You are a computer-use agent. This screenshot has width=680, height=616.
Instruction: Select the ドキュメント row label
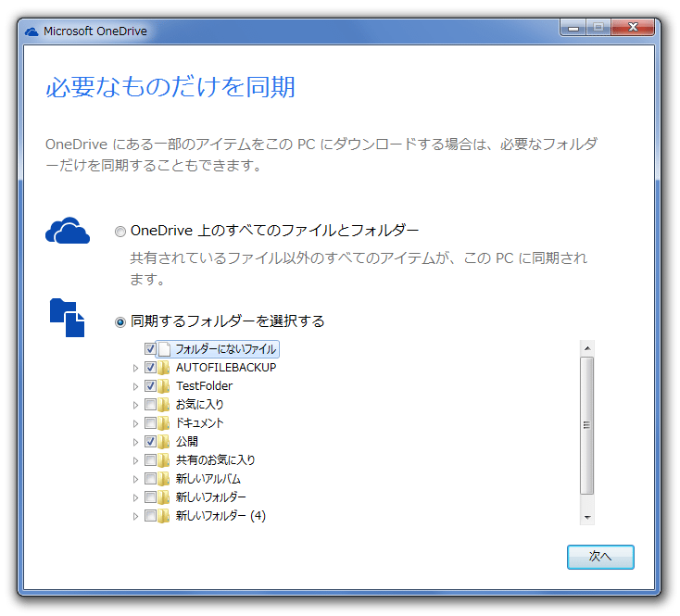pos(199,422)
